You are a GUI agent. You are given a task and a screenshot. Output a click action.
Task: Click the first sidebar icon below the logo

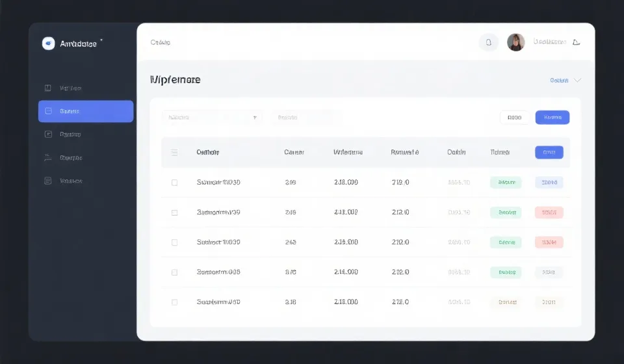[47, 88]
